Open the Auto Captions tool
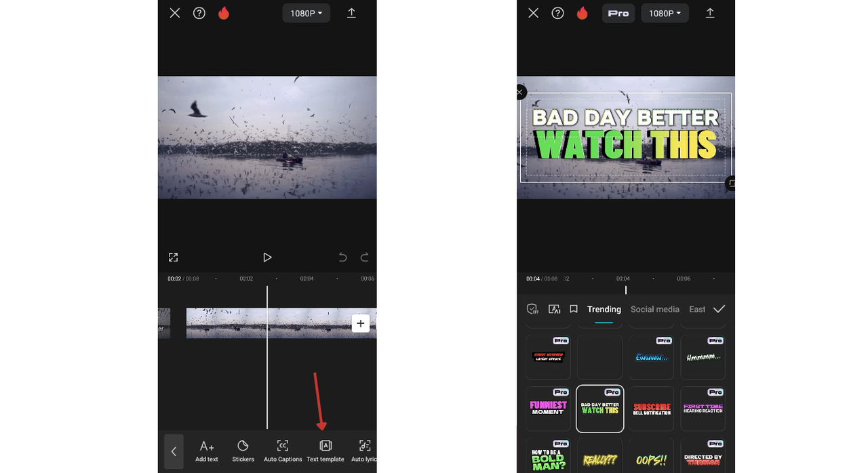Screen dimensions: 868x473 pyautogui.click(x=283, y=451)
